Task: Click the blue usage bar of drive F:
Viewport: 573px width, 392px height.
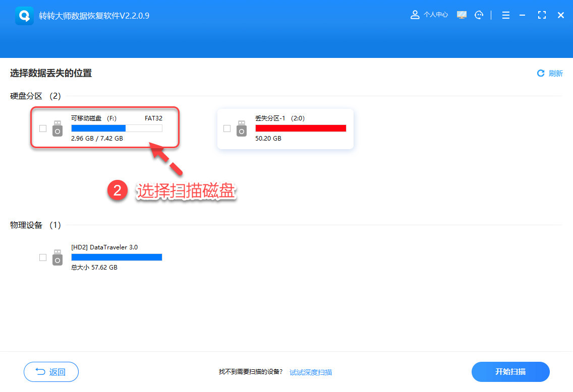Action: point(99,128)
